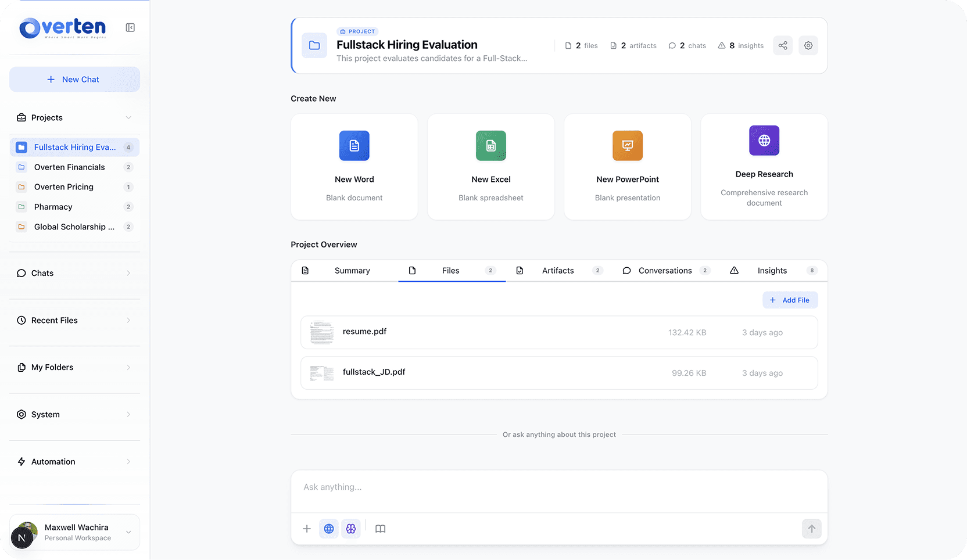Image resolution: width=967 pixels, height=560 pixels.
Task: Expand the Projects section in the sidebar
Action: [x=128, y=117]
